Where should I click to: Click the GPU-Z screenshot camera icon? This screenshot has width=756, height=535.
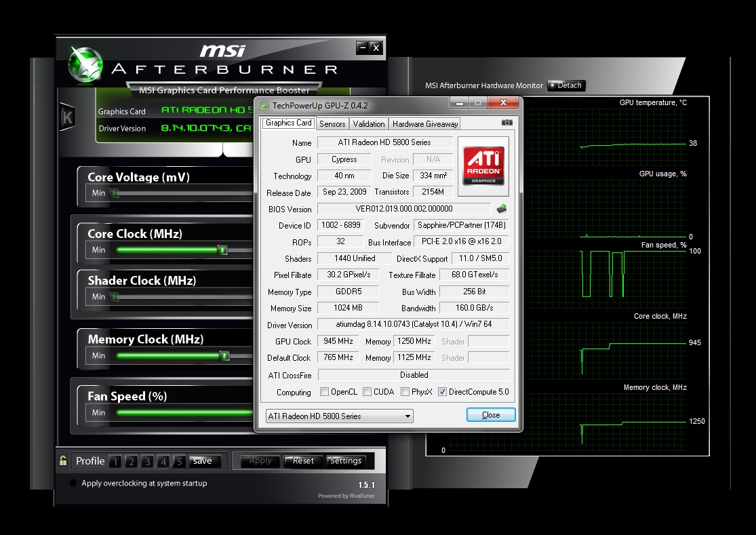506,123
